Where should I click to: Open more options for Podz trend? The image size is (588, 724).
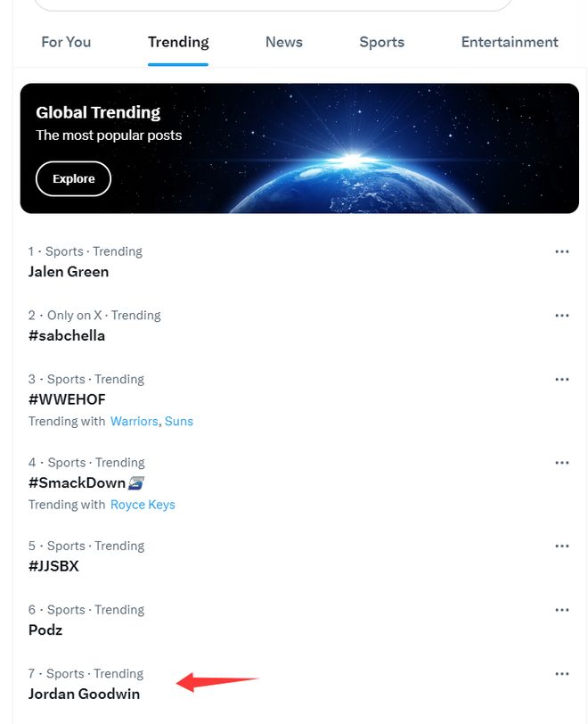[561, 610]
